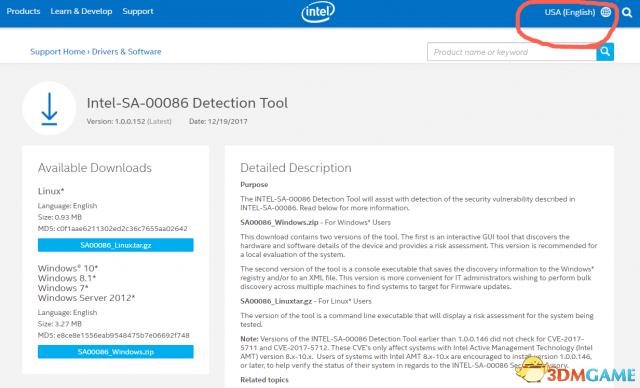Screen dimensions: 640x388
Task: Open the Support menu
Action: 138,11
